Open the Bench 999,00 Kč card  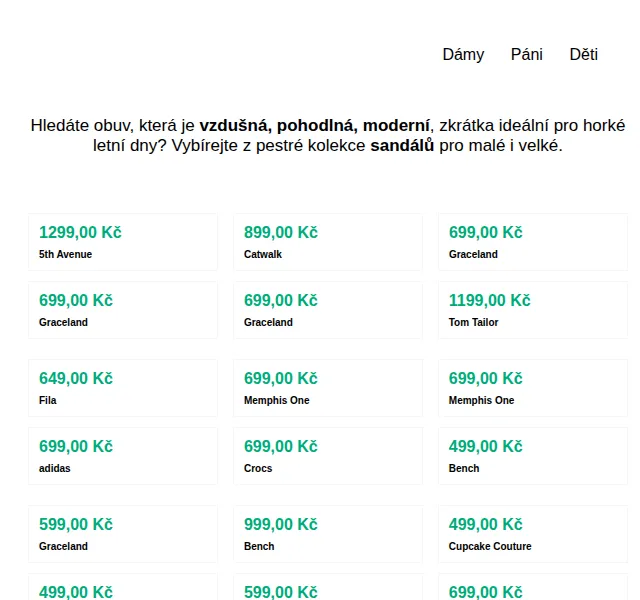(328, 534)
